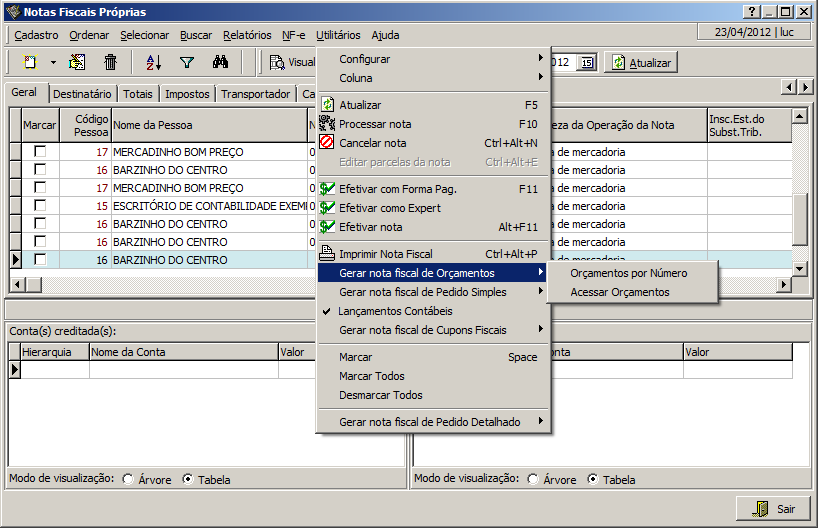Click the trash delete icon
The height and width of the screenshot is (528, 818).
(x=111, y=62)
